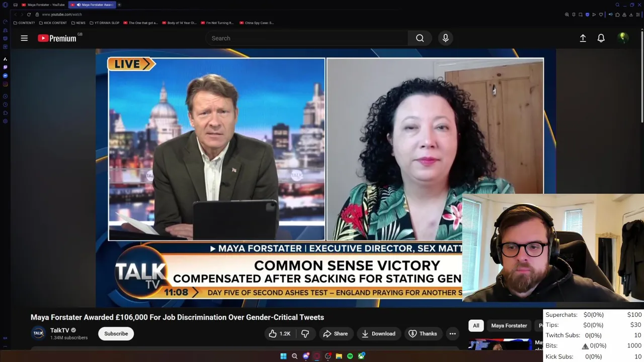Image resolution: width=644 pixels, height=362 pixels.
Task: Open a new browser tab
Action: pyautogui.click(x=119, y=5)
